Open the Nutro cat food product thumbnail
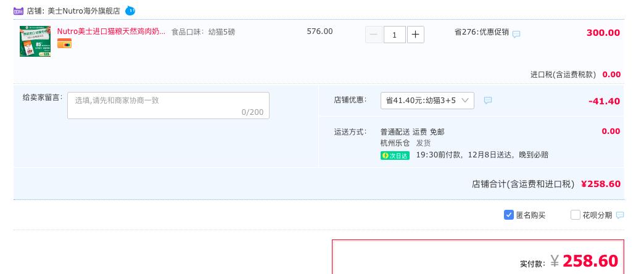Image resolution: width=644 pixels, height=274 pixels. click(35, 41)
